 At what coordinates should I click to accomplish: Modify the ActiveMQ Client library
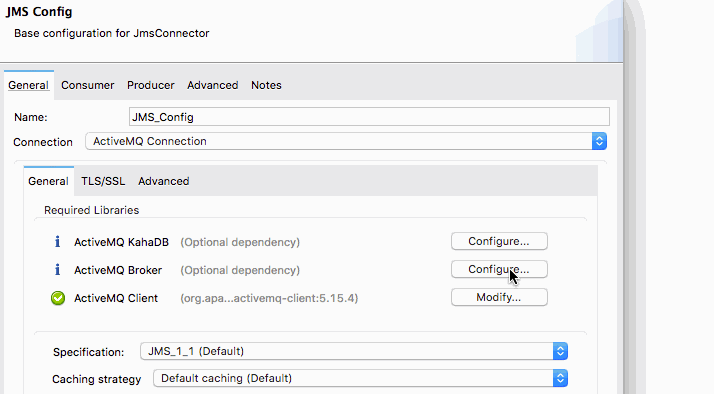tap(499, 297)
